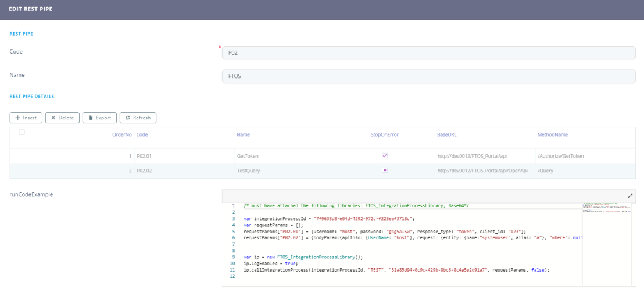Click the Export button
The image size is (644, 291).
(99, 118)
